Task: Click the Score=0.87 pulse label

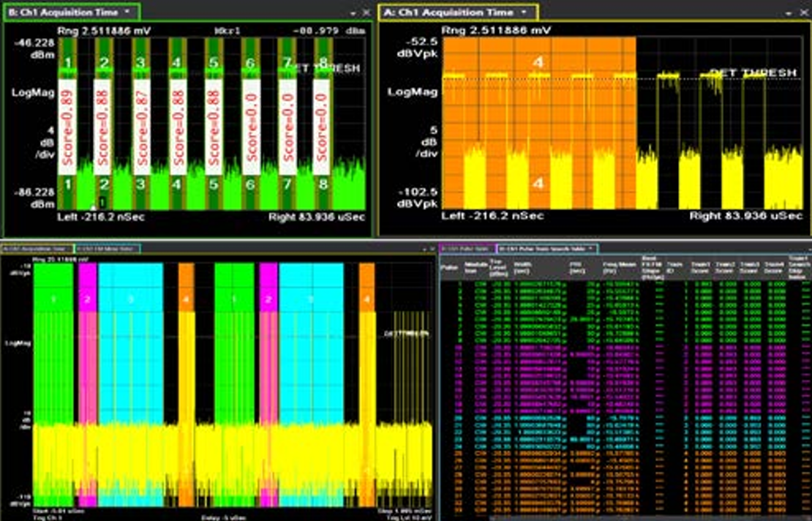Action: pyautogui.click(x=141, y=128)
